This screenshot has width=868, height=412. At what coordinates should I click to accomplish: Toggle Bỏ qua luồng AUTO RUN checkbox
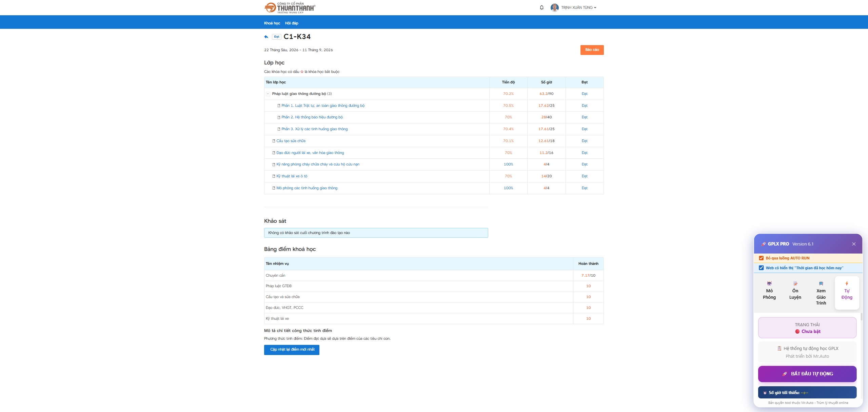tap(761, 258)
